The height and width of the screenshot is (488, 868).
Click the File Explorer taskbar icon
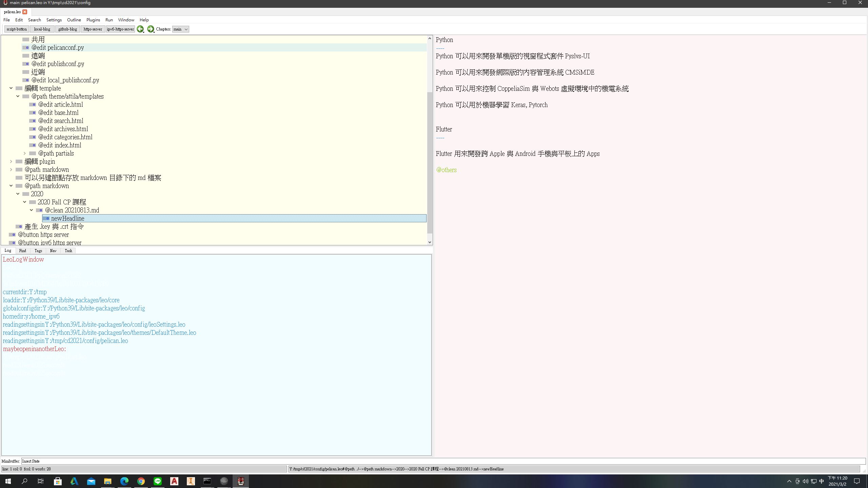click(108, 481)
